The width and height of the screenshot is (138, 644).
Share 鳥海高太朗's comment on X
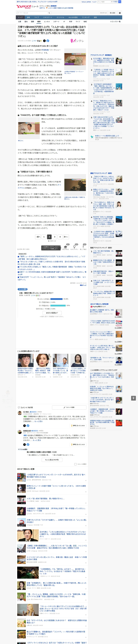[x=24, y=444]
